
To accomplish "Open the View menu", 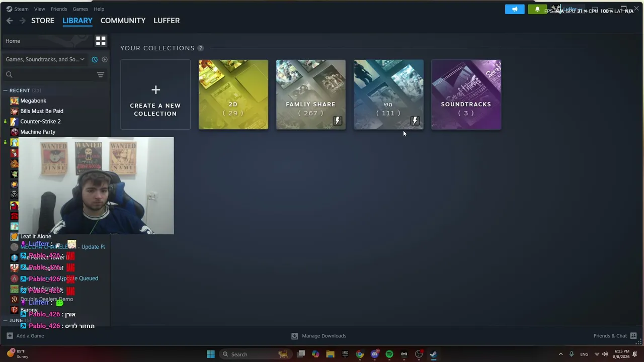I will coord(39,9).
